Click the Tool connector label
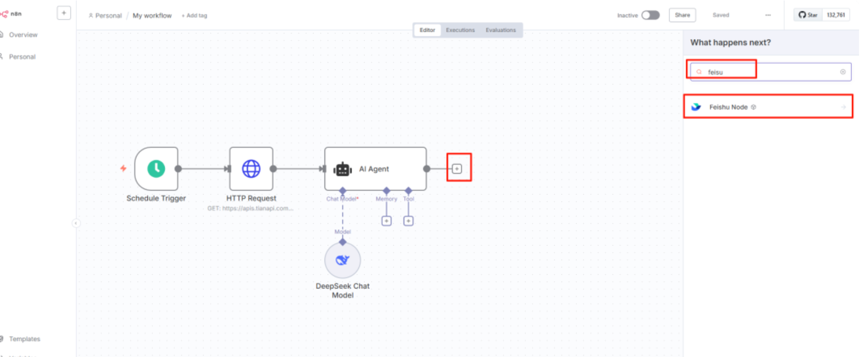The image size is (868, 357). [408, 199]
